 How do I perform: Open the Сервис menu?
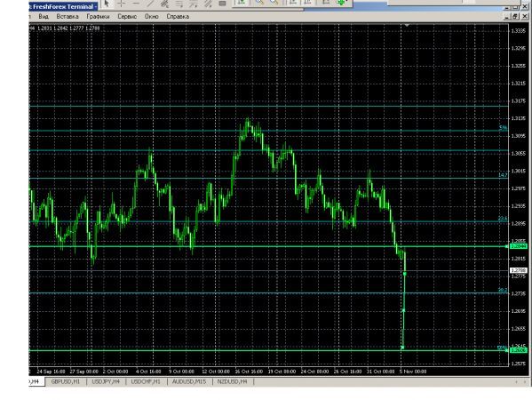127,16
